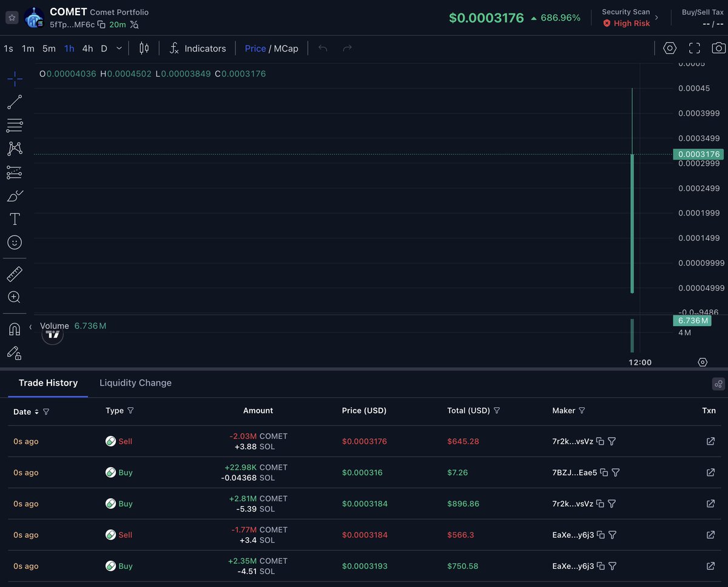Open the X/Twitter search icon beside 20m

134,25
